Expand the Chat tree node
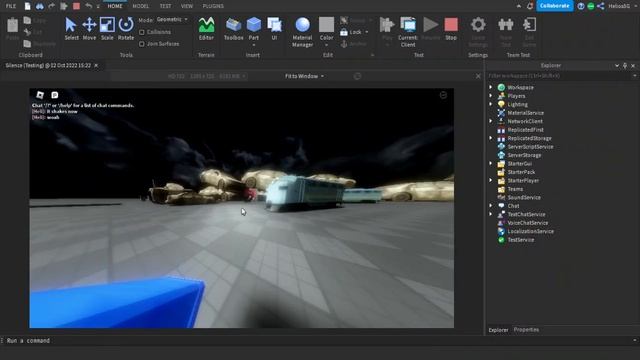640x360 pixels. (x=491, y=206)
